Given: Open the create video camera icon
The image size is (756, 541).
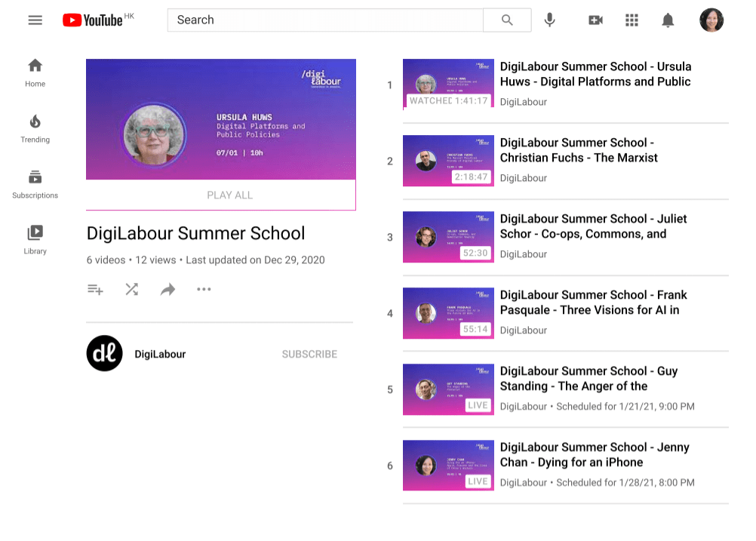Looking at the screenshot, I should coord(595,20).
